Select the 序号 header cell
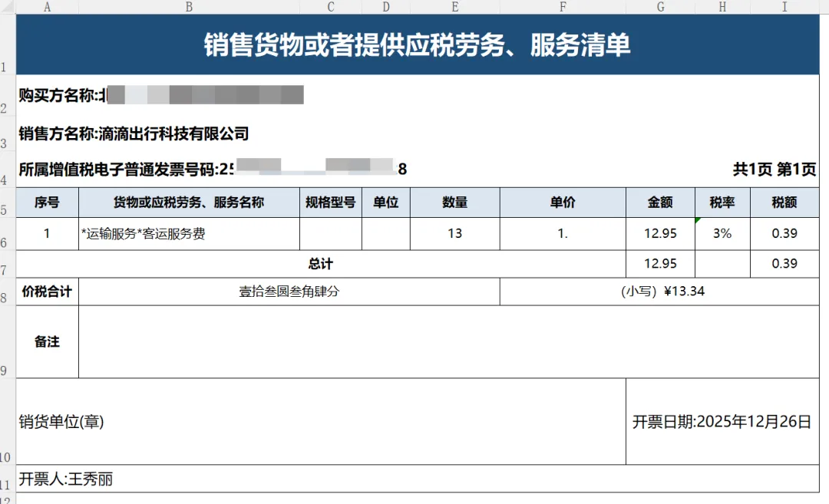 pyautogui.click(x=47, y=203)
